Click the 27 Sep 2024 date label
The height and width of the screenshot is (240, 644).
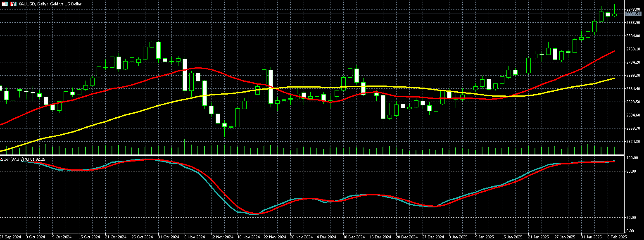point(11,237)
